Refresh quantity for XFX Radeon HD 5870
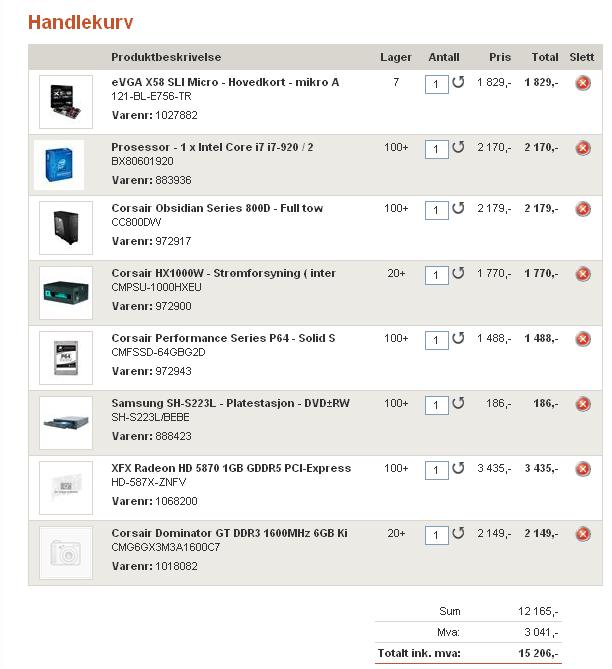Viewport: 612px width, 669px height. point(458,468)
